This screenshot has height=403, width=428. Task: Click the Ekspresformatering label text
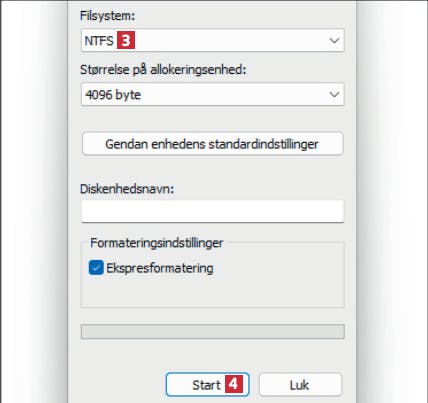coord(160,268)
